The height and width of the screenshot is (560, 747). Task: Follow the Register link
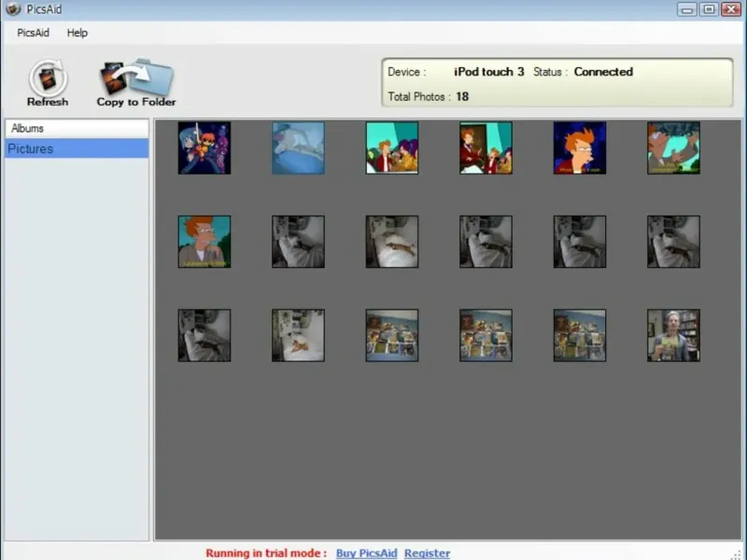click(x=427, y=553)
